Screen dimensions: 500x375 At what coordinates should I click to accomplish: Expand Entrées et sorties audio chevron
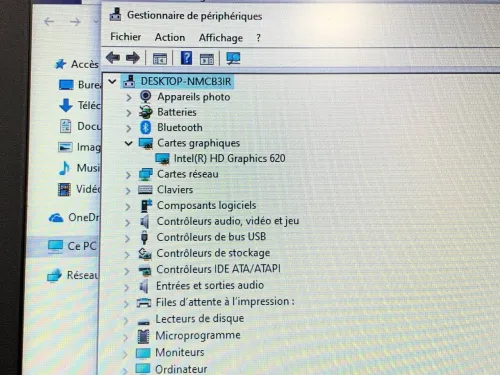coord(126,287)
